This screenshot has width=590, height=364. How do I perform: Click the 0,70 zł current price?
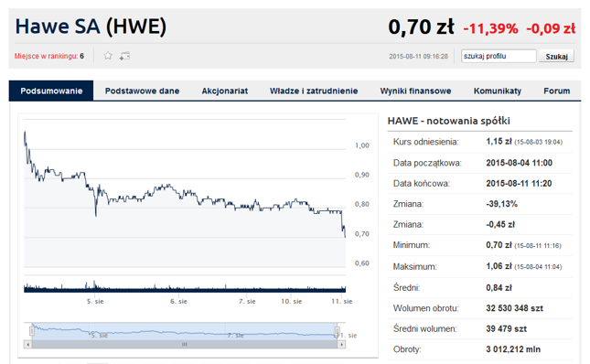[421, 27]
